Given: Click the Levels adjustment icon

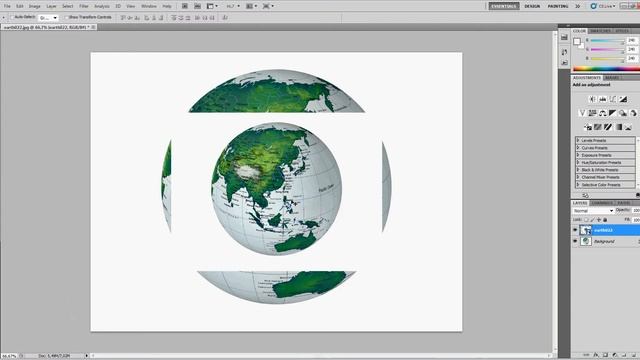Looking at the screenshot, I should click(x=602, y=99).
